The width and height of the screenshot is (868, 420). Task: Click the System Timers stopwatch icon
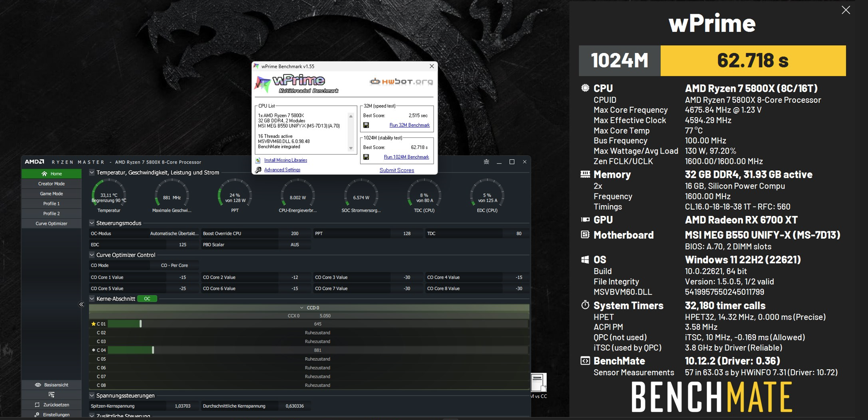585,305
